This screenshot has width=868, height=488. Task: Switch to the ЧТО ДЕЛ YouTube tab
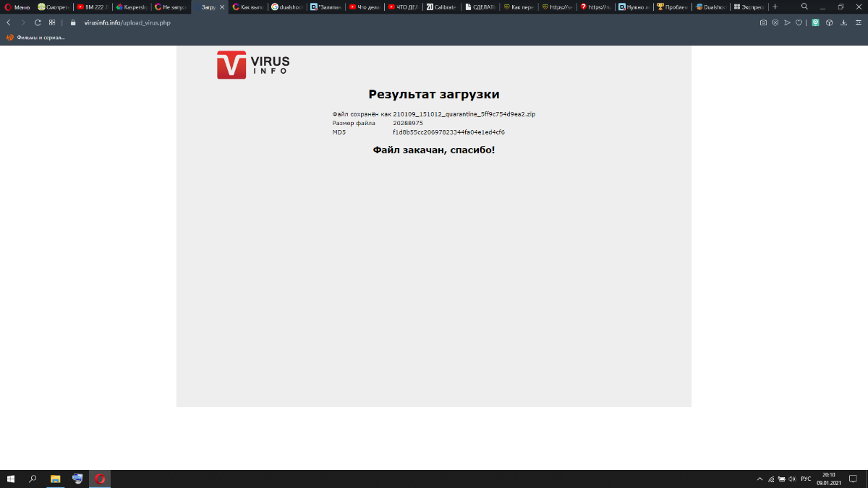coord(404,7)
